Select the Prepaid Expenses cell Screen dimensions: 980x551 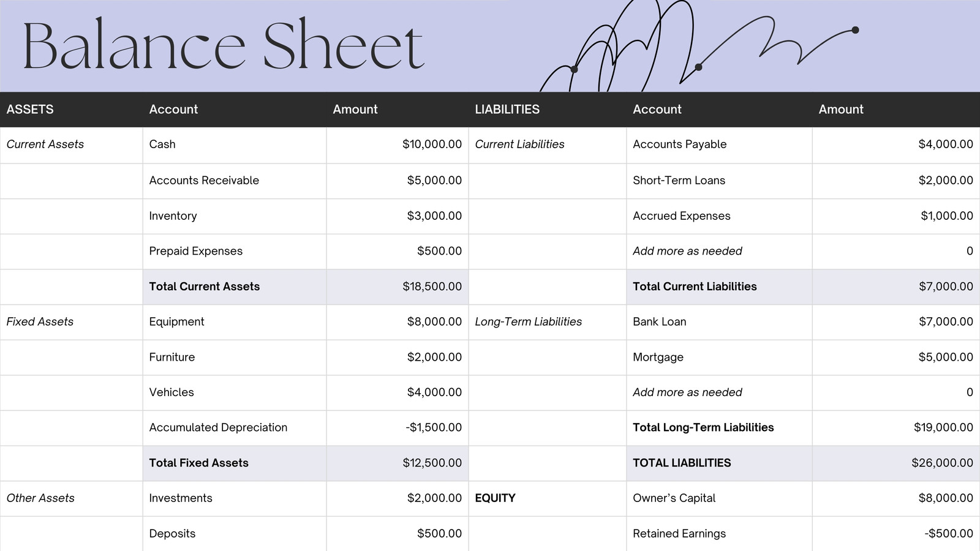coord(195,251)
